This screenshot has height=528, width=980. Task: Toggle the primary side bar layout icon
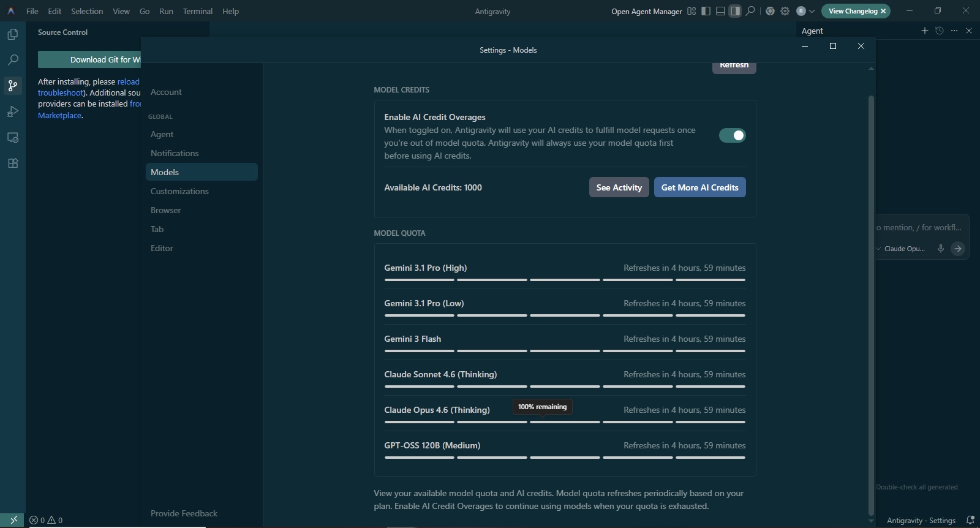pos(706,11)
